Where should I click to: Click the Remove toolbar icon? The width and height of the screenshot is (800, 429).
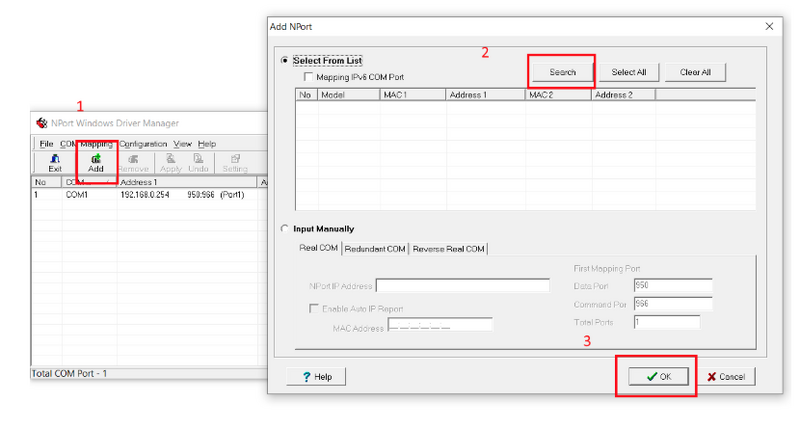coord(133,163)
